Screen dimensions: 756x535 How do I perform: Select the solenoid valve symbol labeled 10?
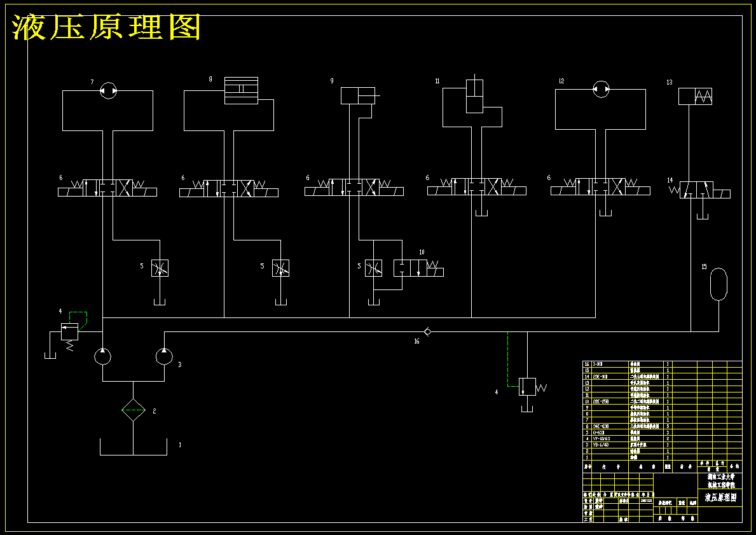point(418,268)
